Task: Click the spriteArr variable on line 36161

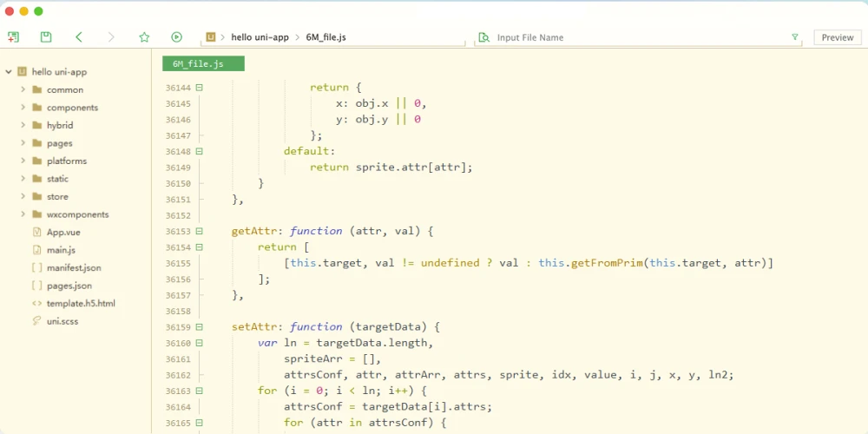Action: (x=312, y=359)
